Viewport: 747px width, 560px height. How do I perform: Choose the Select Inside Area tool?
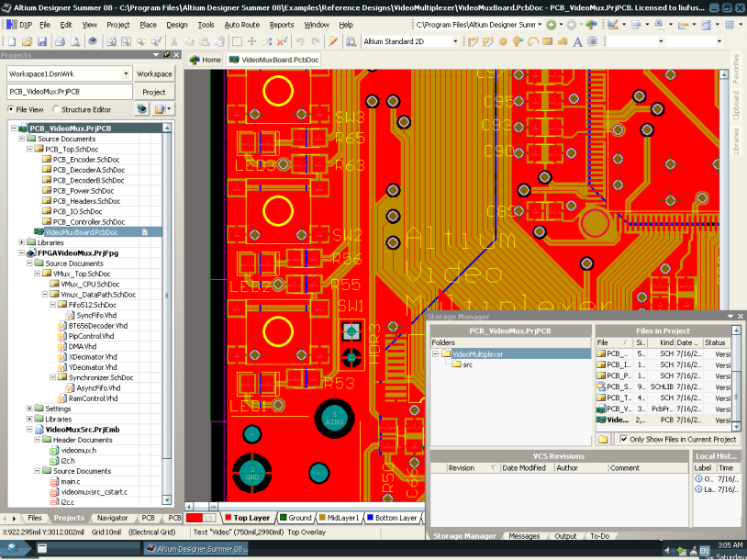(x=237, y=42)
